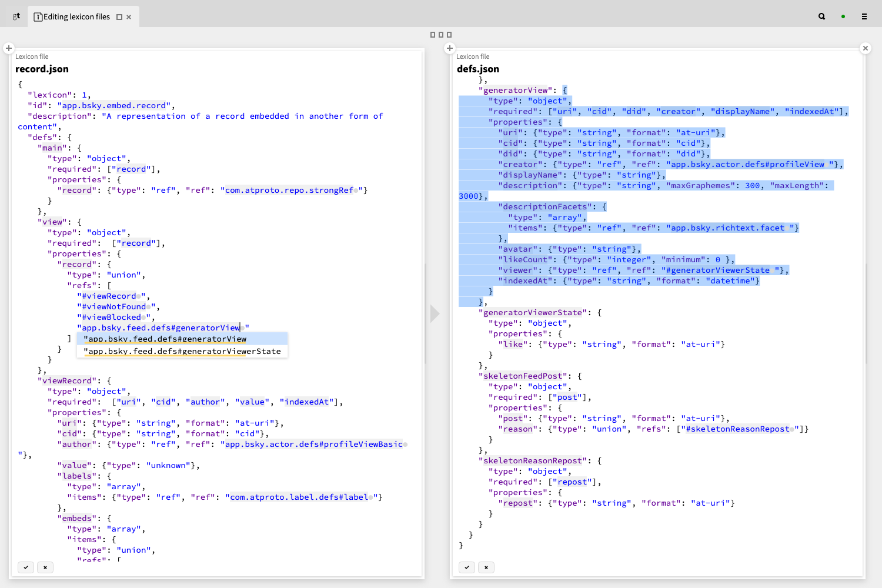
Task: Expand the gray dot after #viewRecord reference
Action: 139,296
